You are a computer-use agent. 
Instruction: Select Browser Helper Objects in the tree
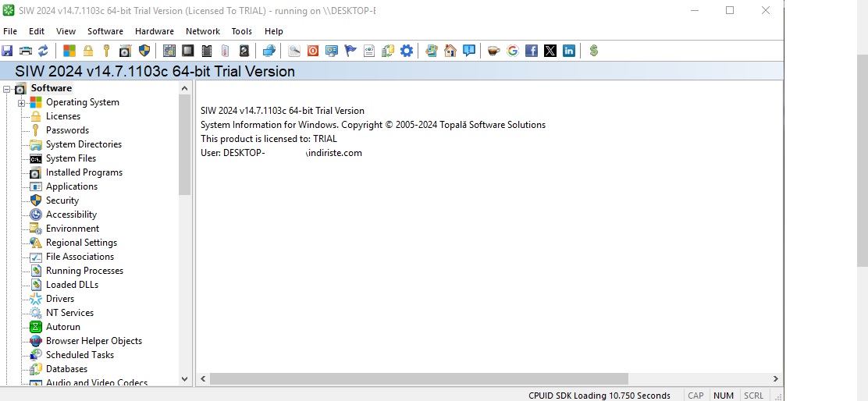tap(94, 341)
